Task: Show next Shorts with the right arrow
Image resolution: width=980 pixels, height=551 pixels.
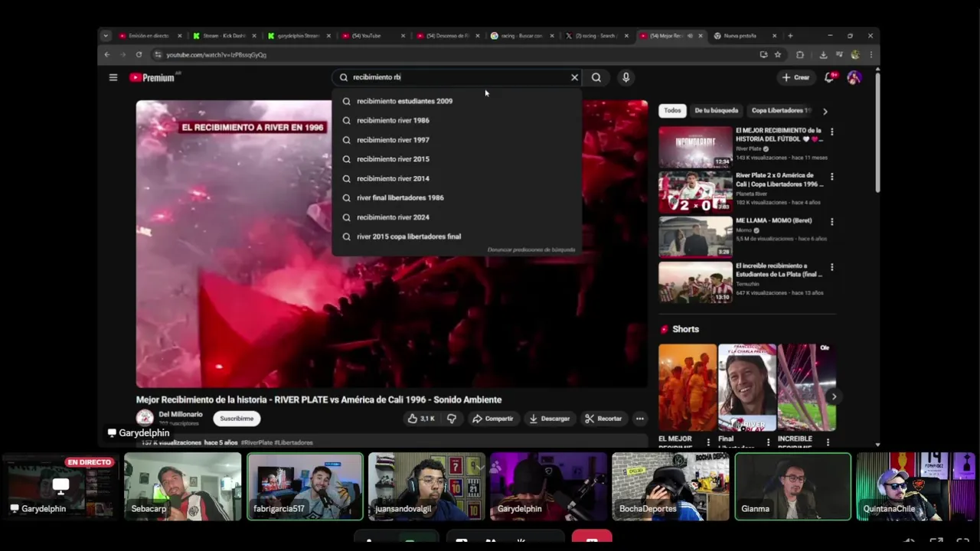Action: click(834, 396)
